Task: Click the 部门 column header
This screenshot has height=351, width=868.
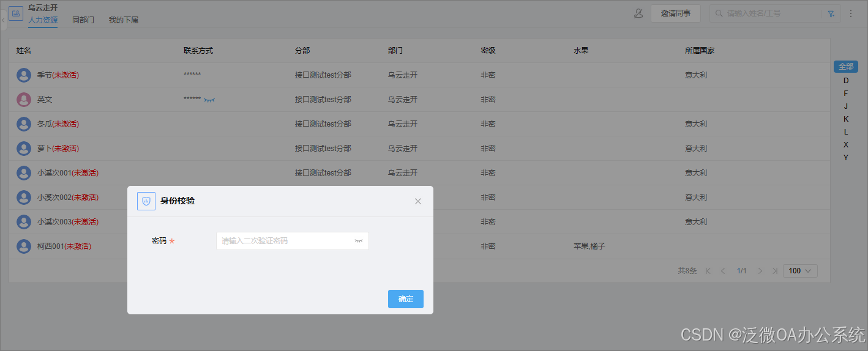Action: pyautogui.click(x=395, y=51)
